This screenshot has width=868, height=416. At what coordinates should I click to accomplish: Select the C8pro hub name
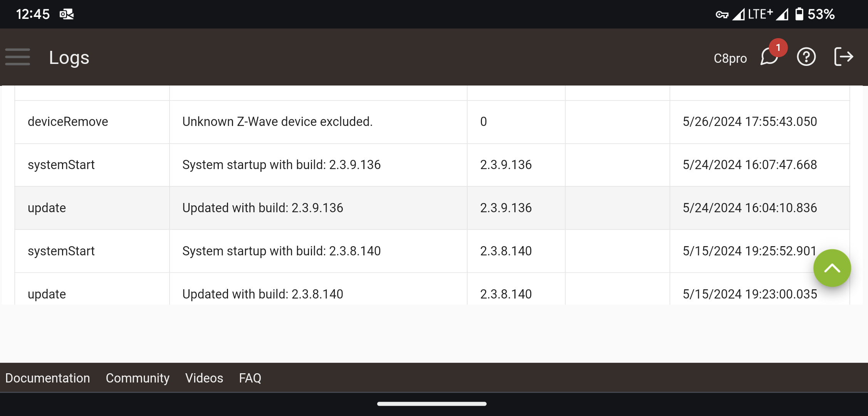(730, 58)
